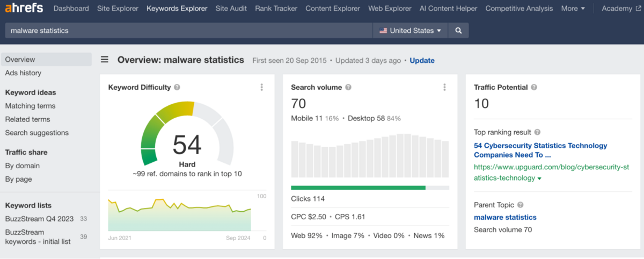Open Rank Tracker
Image resolution: width=644 pixels, height=259 pixels.
[276, 9]
